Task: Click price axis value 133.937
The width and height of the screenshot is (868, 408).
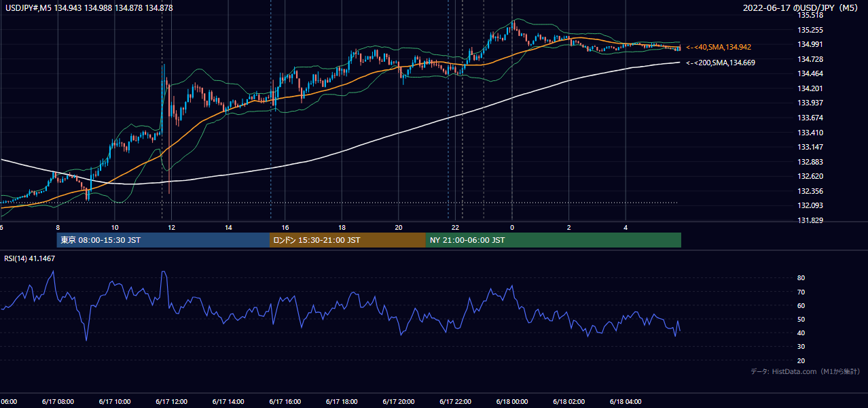Action: (x=811, y=103)
